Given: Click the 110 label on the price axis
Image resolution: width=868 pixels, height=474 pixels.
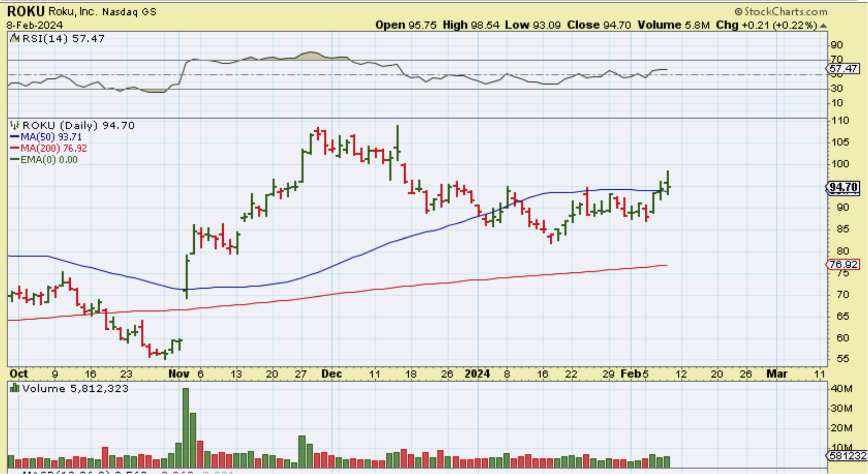Looking at the screenshot, I should [840, 121].
